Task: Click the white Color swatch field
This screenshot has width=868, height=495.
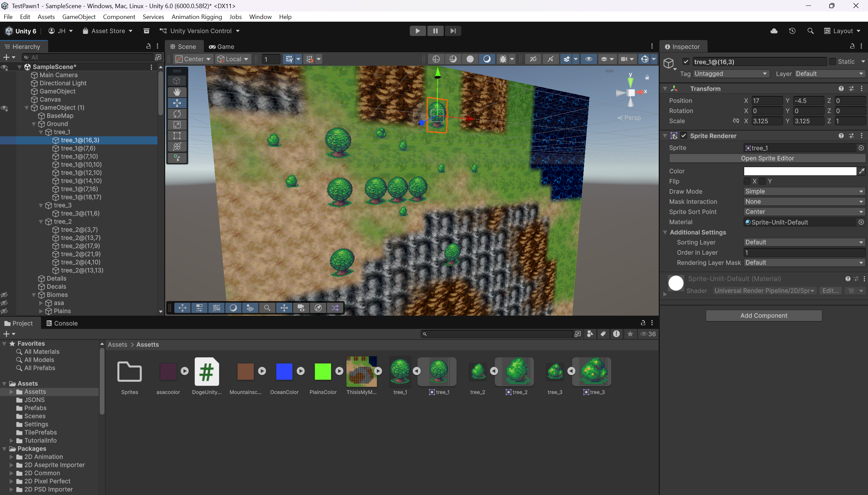Action: click(x=799, y=171)
